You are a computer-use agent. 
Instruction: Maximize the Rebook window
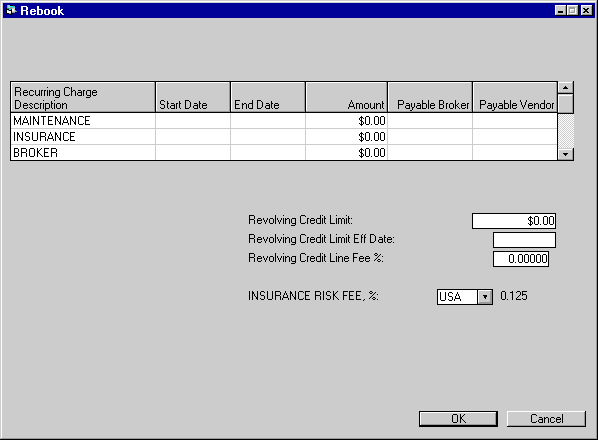click(x=572, y=10)
